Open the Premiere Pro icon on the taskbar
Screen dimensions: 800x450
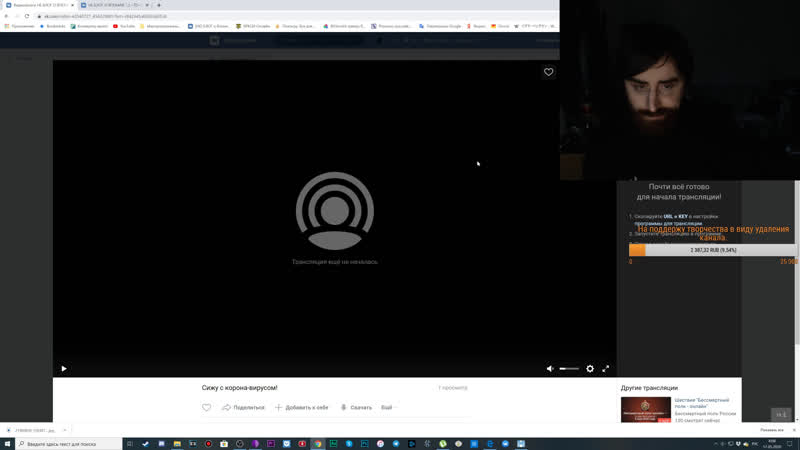pyautogui.click(x=271, y=444)
